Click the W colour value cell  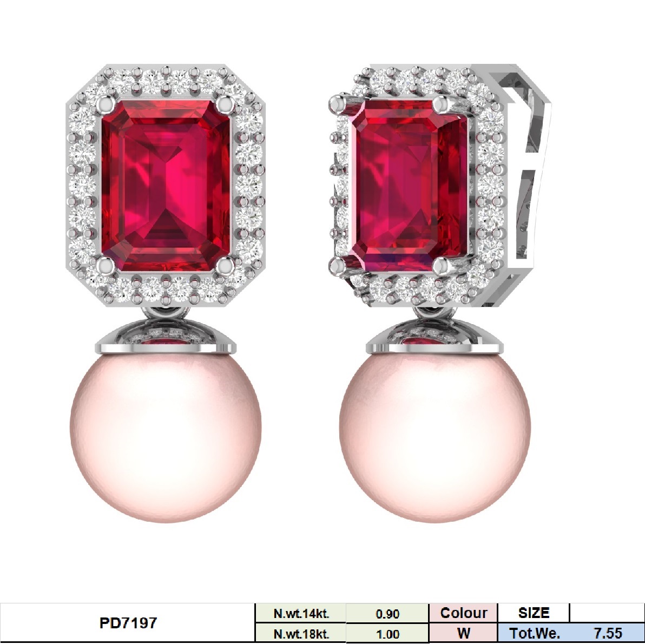[x=463, y=633]
